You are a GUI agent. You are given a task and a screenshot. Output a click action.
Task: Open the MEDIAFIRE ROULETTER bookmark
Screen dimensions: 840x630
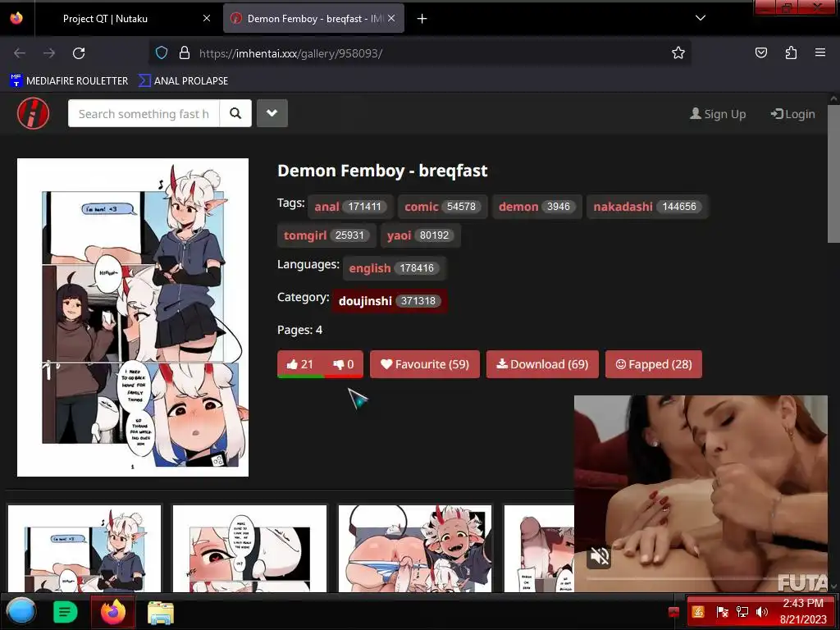(69, 81)
